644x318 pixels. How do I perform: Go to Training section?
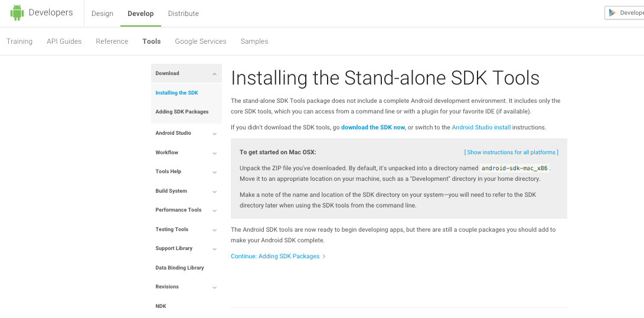[x=19, y=41]
